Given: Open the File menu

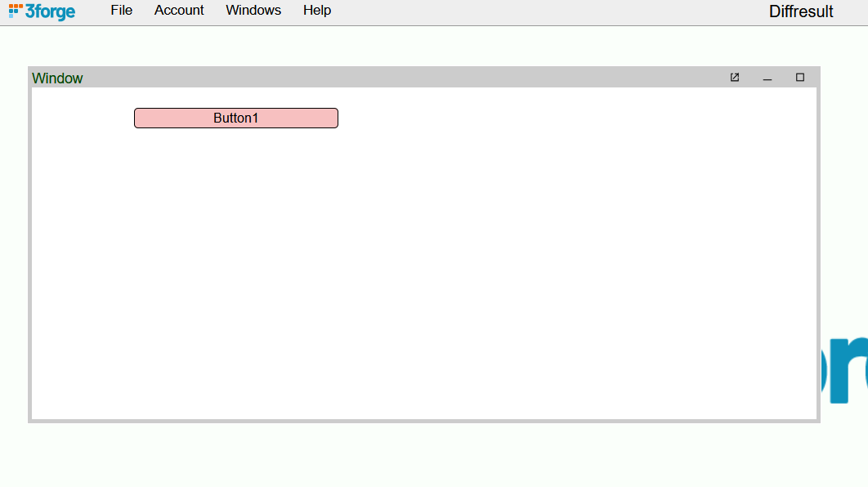Looking at the screenshot, I should [x=122, y=11].
